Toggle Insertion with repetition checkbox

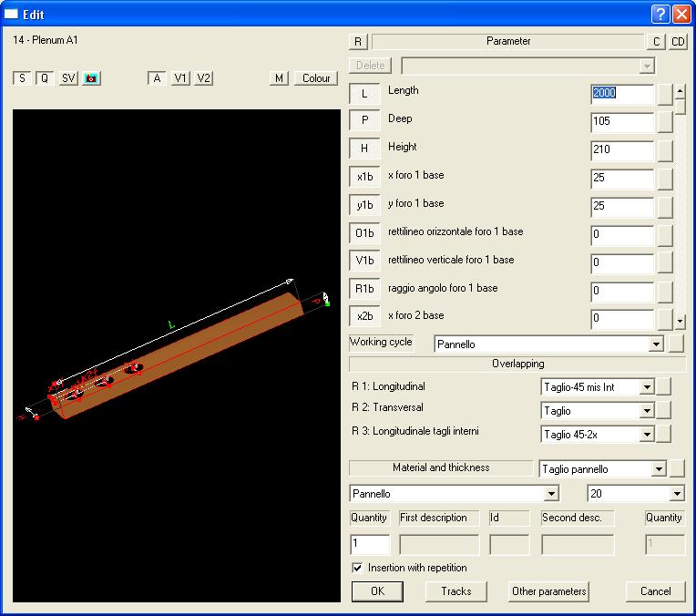point(358,568)
